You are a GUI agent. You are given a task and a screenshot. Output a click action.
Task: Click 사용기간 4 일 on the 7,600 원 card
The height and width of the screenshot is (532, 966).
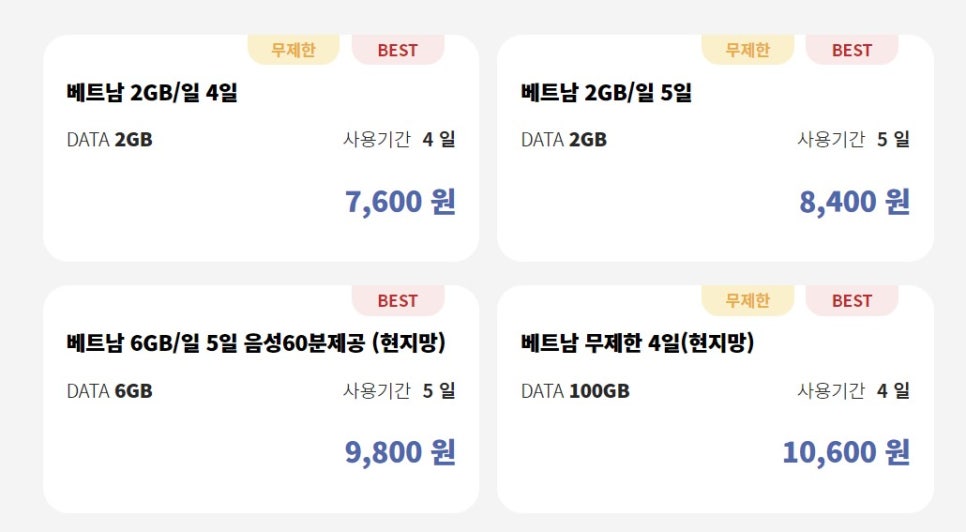point(399,139)
